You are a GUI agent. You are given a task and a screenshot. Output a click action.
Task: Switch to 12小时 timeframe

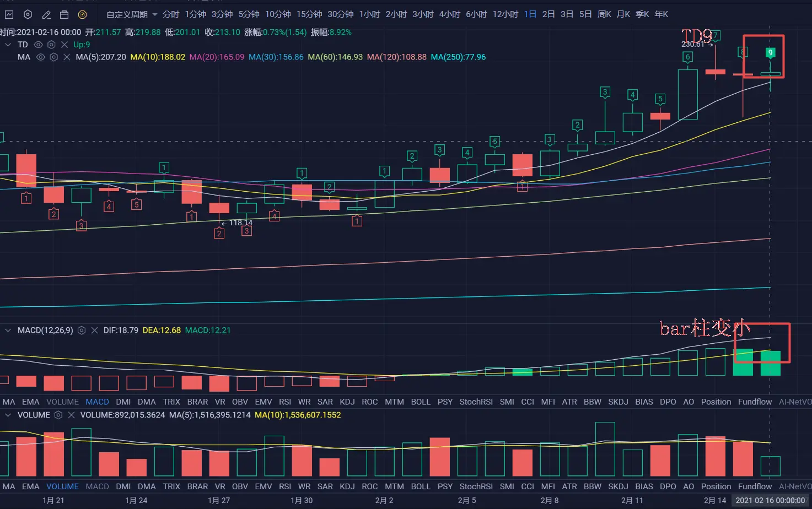tap(506, 14)
